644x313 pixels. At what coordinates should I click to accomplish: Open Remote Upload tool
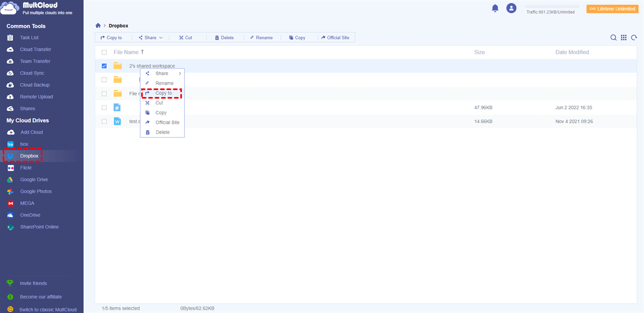tap(36, 96)
